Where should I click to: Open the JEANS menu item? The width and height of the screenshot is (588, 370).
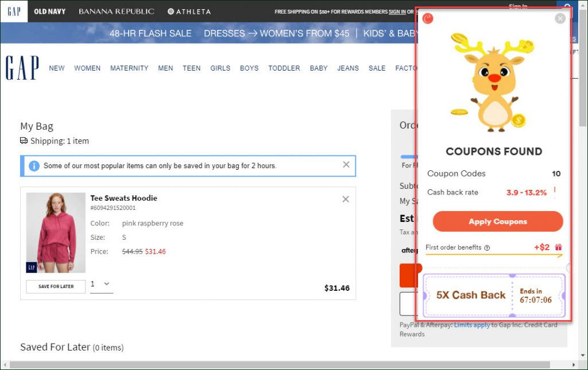click(347, 68)
